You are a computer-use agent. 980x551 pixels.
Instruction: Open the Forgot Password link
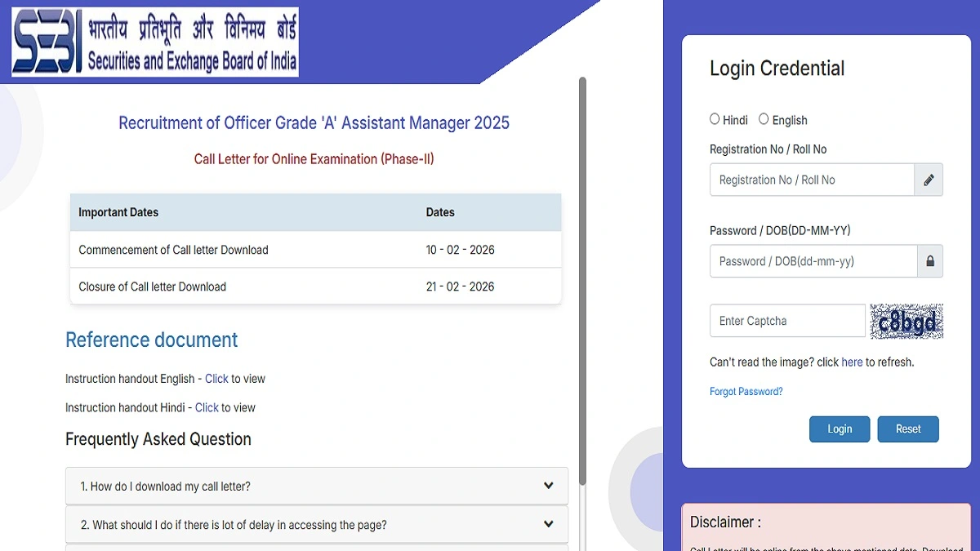746,391
